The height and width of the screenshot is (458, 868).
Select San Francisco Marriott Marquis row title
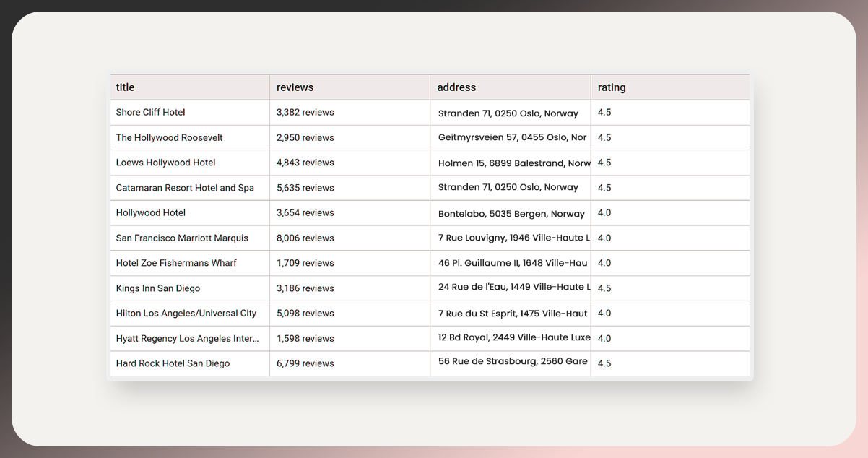point(182,238)
